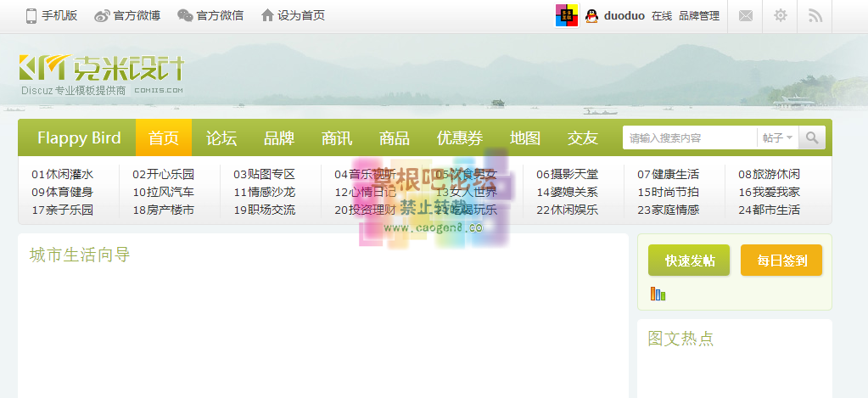Open the 论坛 navigation tab
The image size is (868, 398).
[221, 137]
